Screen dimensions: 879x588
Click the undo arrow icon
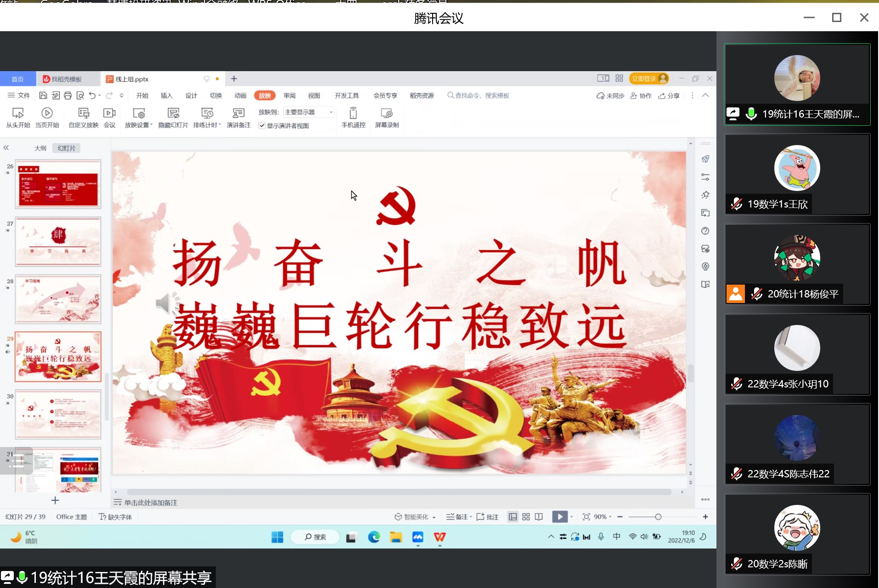coord(92,95)
